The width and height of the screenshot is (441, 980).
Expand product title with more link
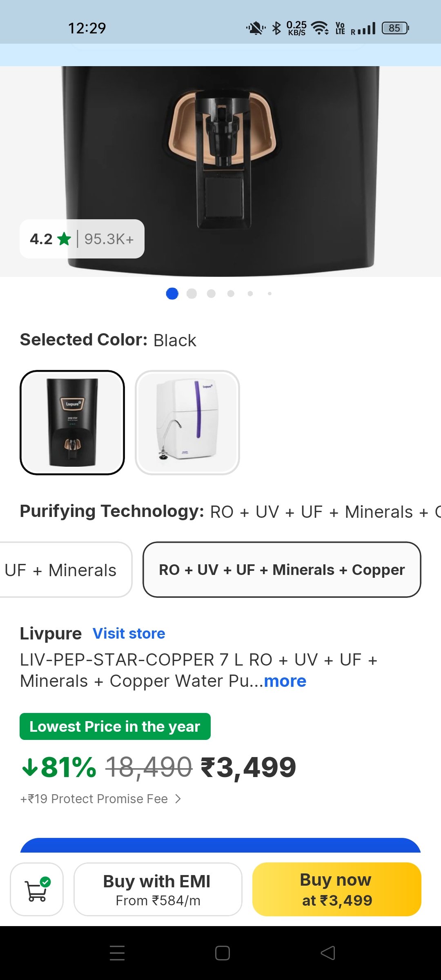click(285, 681)
